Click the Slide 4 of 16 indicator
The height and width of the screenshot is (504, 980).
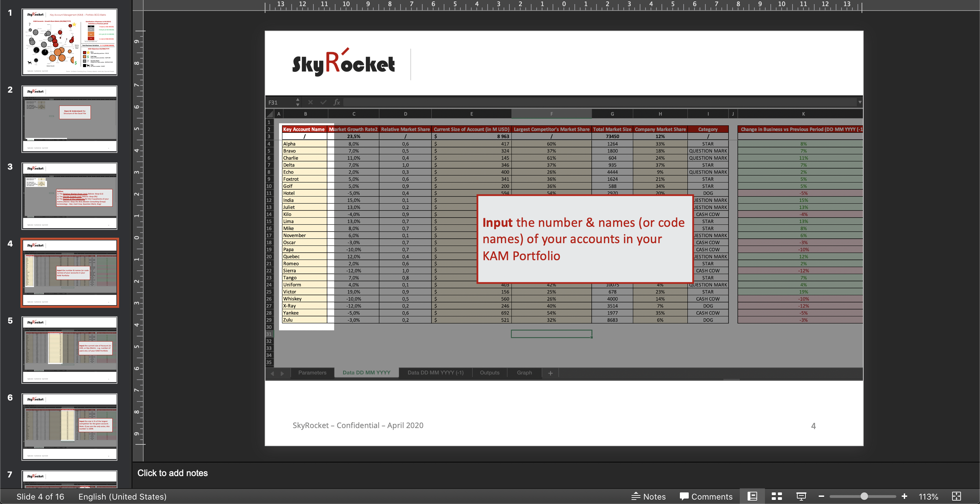tap(40, 497)
